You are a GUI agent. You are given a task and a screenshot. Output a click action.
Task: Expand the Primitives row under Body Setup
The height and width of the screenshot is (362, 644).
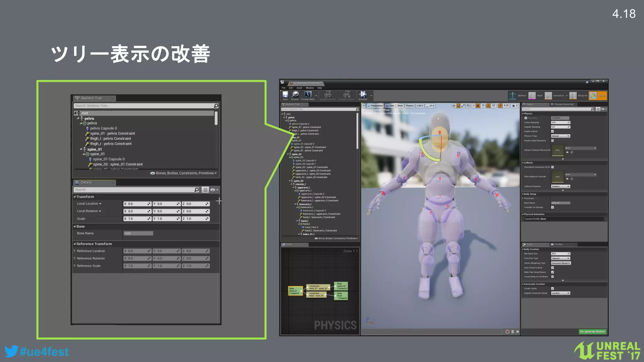pos(523,198)
